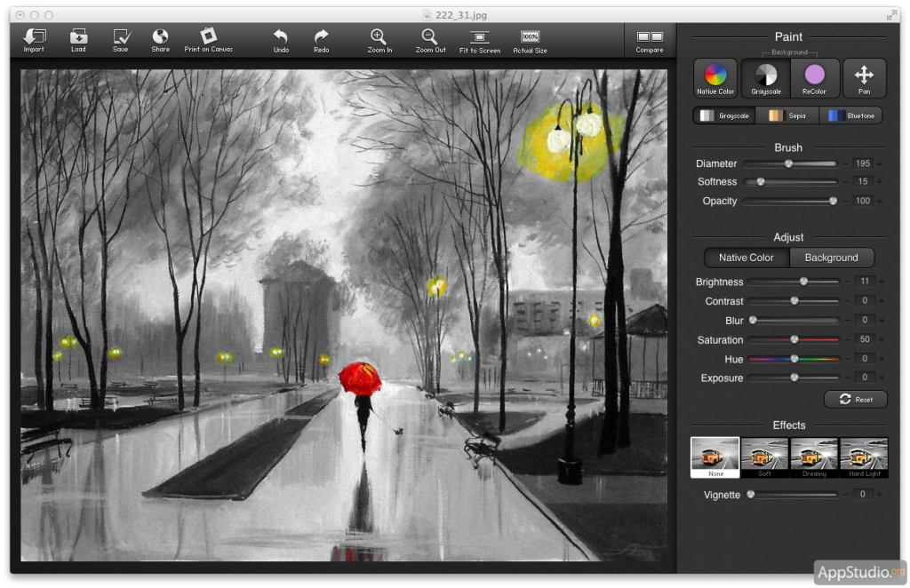Viewport: 910px width, 588px height.
Task: Select the ReColor paint mode
Action: click(x=814, y=77)
